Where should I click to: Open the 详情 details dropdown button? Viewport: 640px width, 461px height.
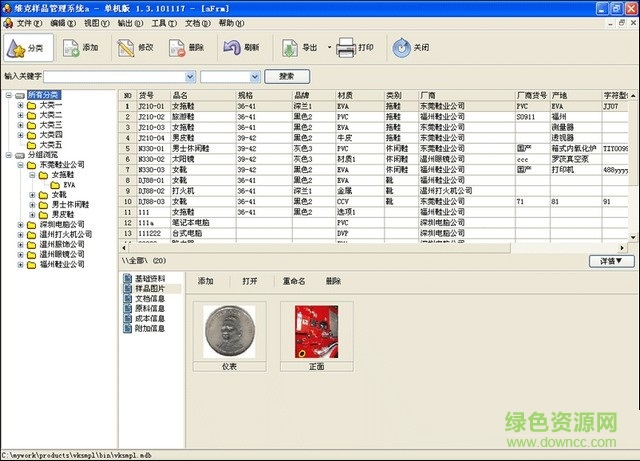(611, 261)
